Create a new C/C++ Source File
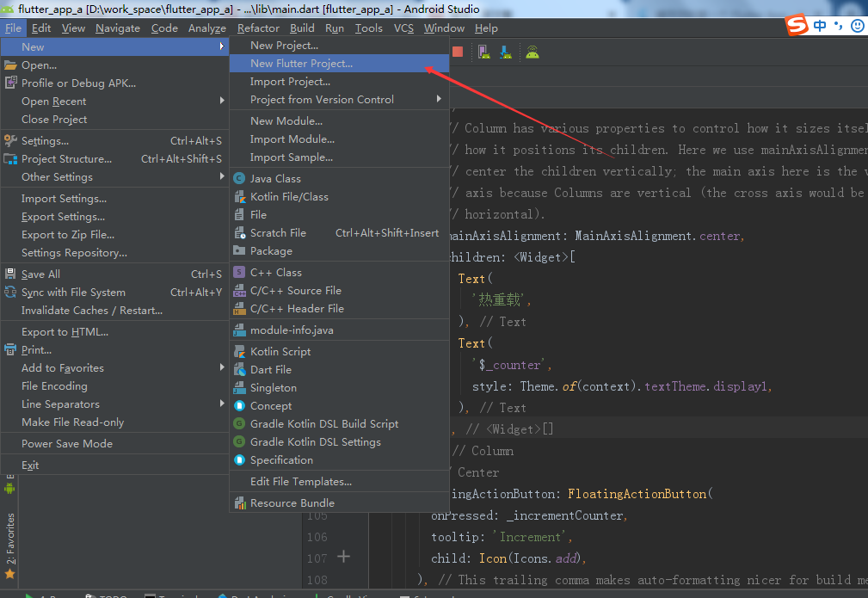 [x=339, y=291]
